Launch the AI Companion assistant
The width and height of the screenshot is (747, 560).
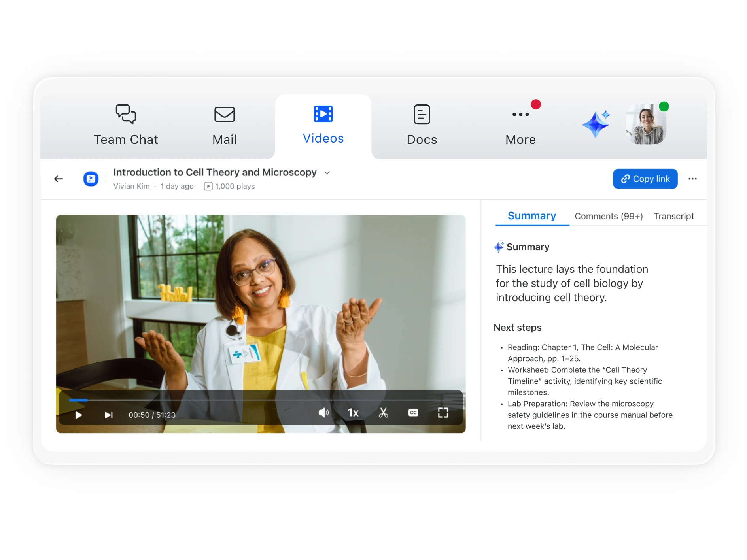[x=596, y=124]
